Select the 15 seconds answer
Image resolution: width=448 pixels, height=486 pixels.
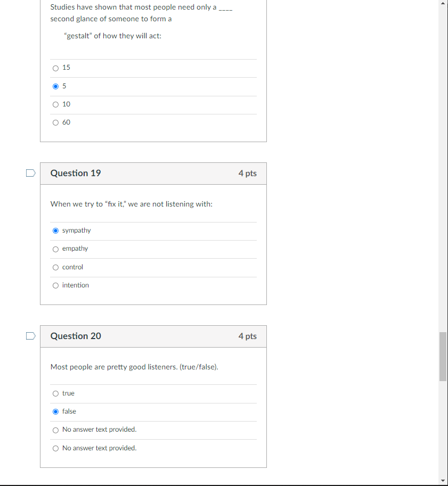pos(55,68)
